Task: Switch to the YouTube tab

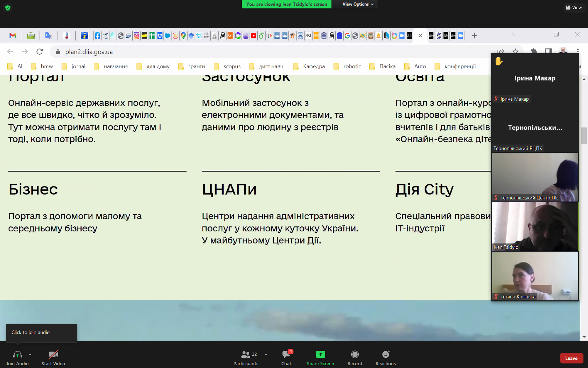Action: (253, 36)
